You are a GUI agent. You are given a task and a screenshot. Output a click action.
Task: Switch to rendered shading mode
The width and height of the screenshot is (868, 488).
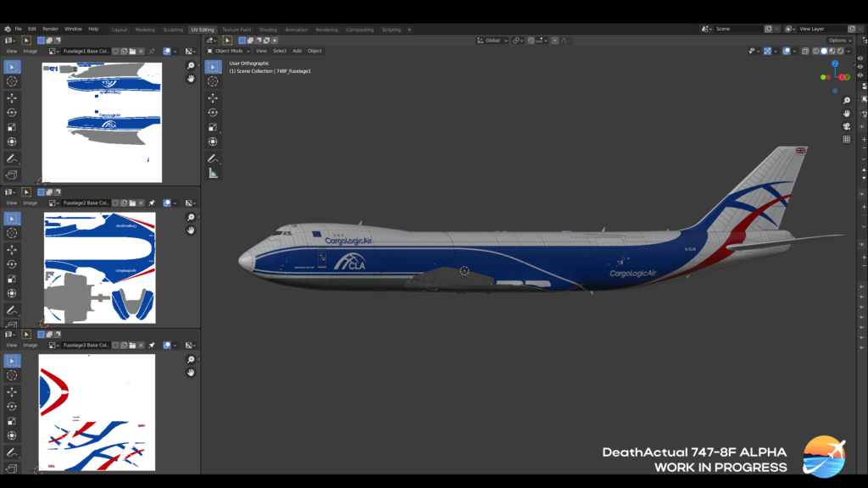pos(841,51)
